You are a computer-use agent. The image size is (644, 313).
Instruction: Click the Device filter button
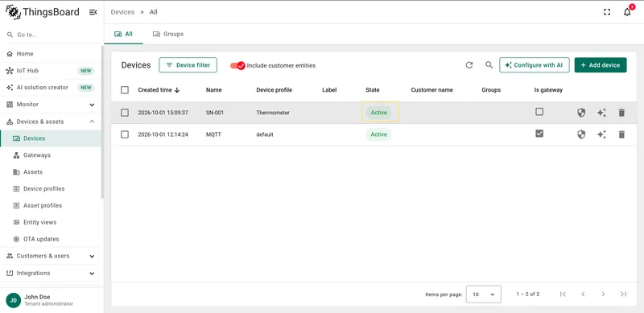coord(188,65)
